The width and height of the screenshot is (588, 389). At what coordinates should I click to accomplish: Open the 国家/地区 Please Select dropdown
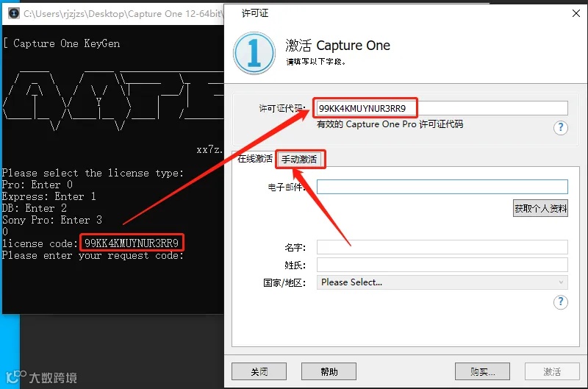[442, 282]
